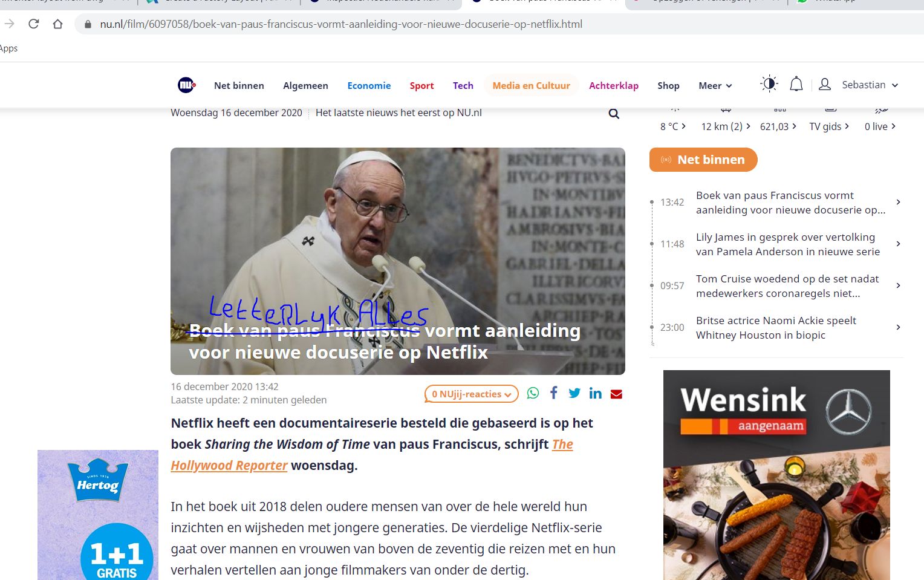Send article by email icon
Image resolution: width=924 pixels, height=580 pixels.
616,394
